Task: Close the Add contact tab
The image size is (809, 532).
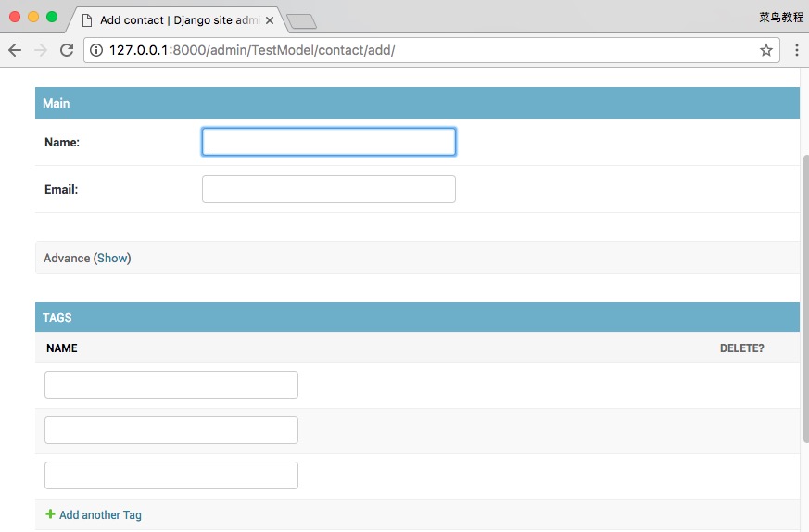Action: (x=270, y=19)
